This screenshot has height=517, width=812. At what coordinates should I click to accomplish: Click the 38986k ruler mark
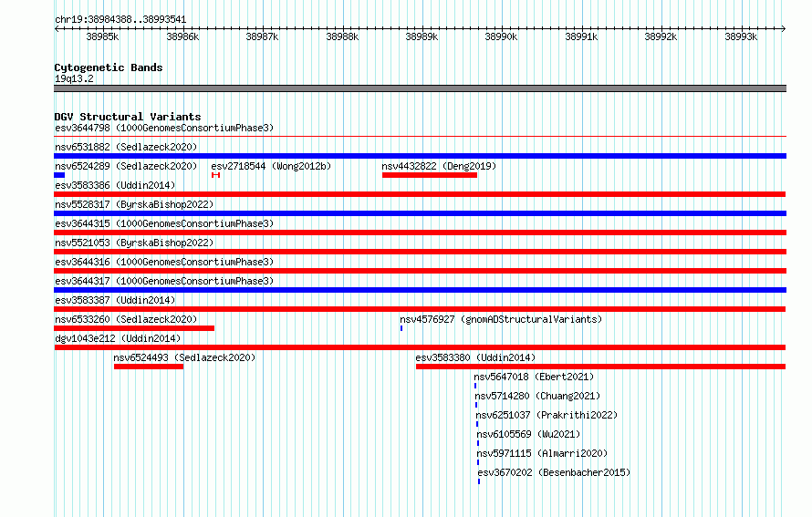182,36
